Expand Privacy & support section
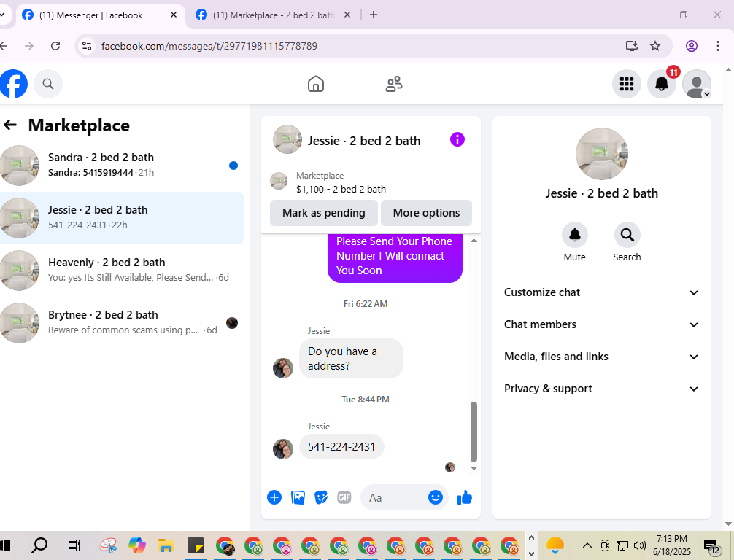Screen dimensions: 734x560 pos(601,389)
